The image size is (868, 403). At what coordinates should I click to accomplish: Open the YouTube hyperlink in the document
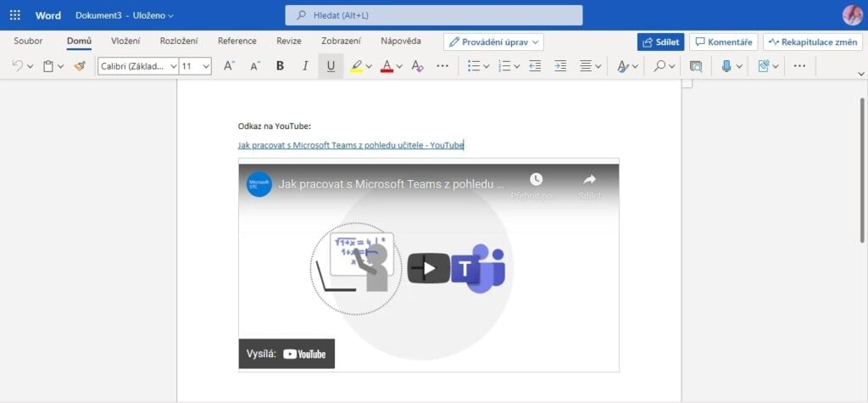tap(350, 145)
